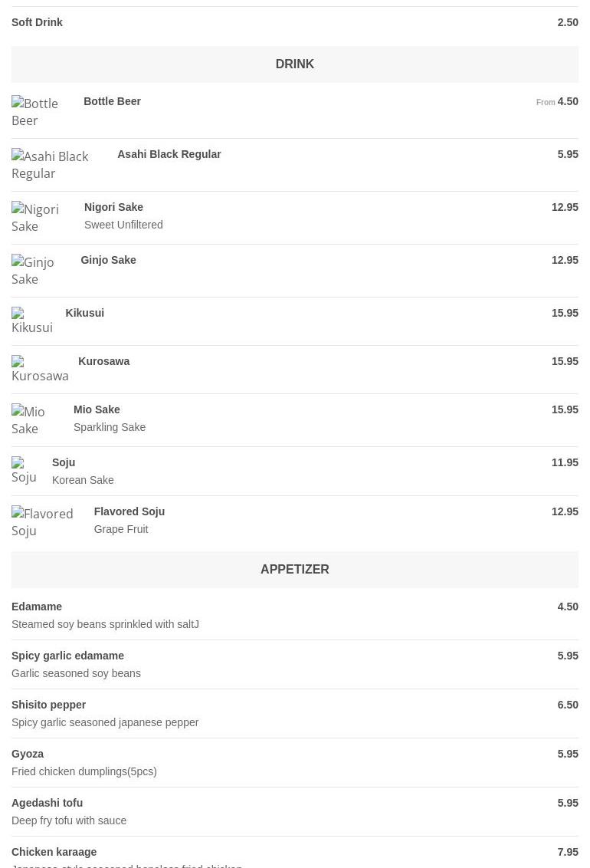Viewport: 590px width, 868px height.
Task: Add Shisito pepper to order
Action: coord(48,705)
